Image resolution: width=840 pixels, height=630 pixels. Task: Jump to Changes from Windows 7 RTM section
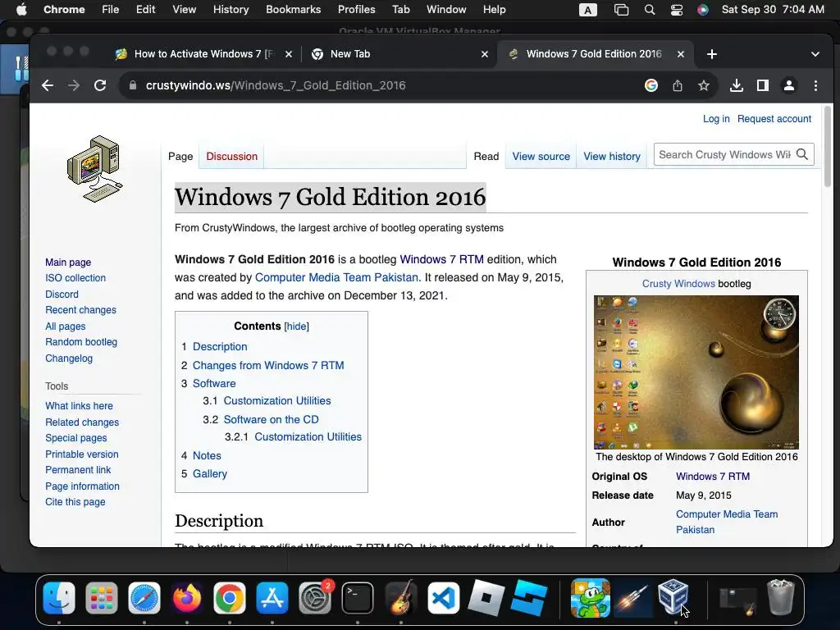point(268,365)
